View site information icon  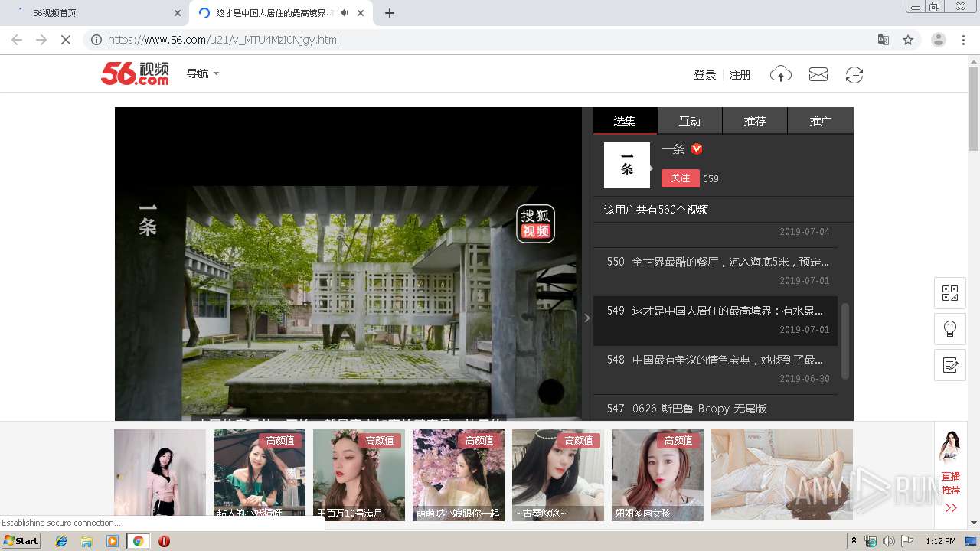pyautogui.click(x=96, y=40)
